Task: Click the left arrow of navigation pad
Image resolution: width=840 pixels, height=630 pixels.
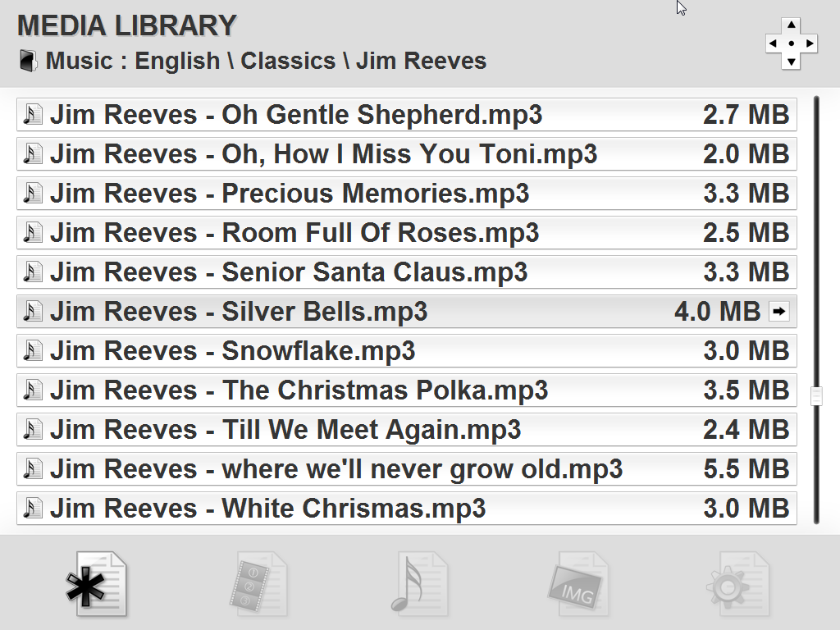Action: point(773,43)
